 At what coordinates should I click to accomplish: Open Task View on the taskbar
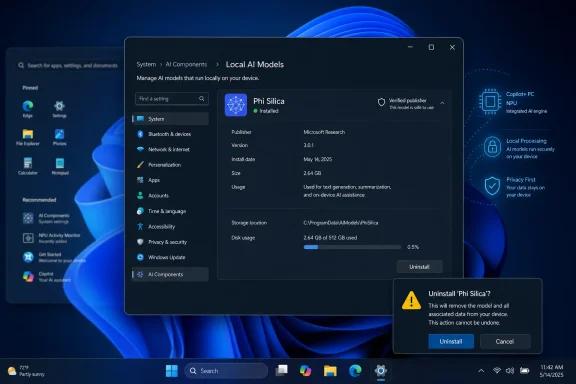(x=281, y=371)
